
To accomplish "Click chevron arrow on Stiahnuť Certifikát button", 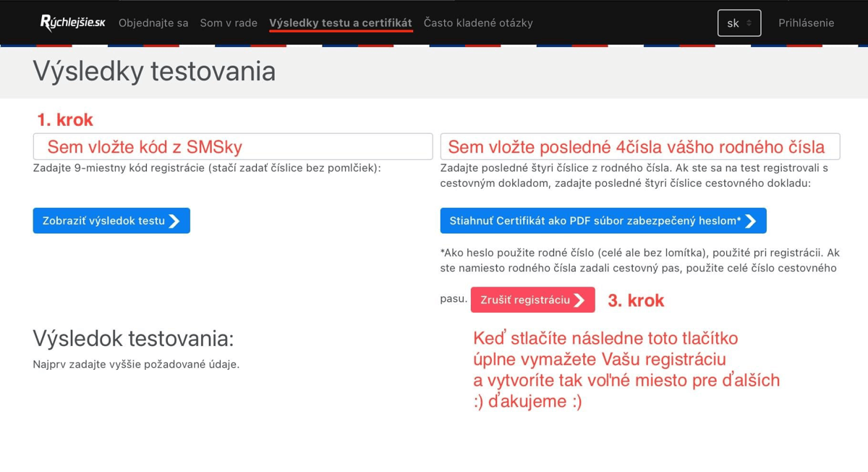I will pos(751,221).
